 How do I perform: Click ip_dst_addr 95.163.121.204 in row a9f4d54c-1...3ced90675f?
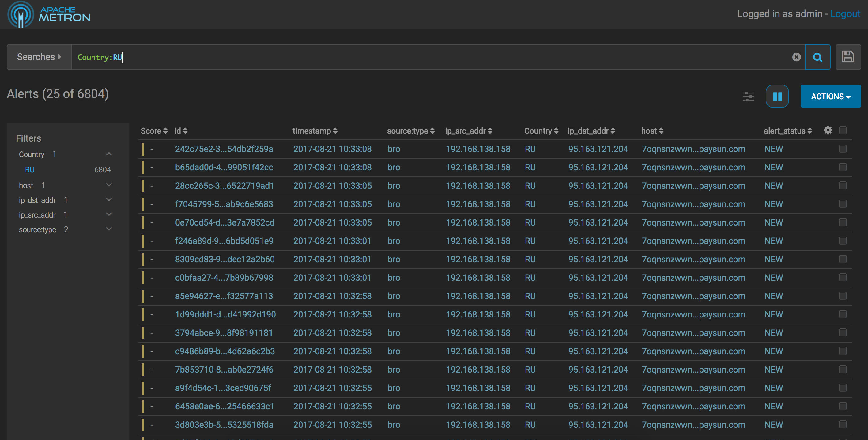tap(598, 388)
